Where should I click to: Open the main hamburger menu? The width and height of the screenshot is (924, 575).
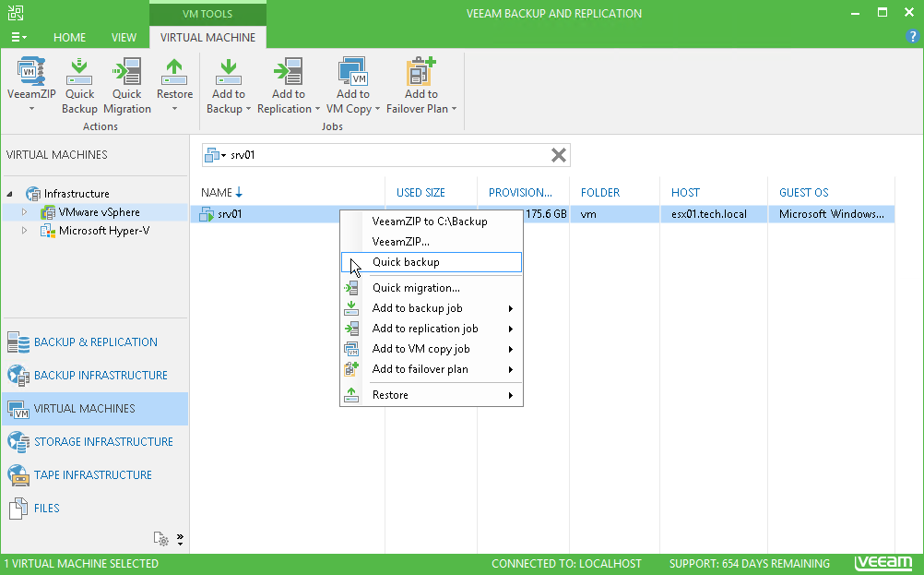click(18, 37)
